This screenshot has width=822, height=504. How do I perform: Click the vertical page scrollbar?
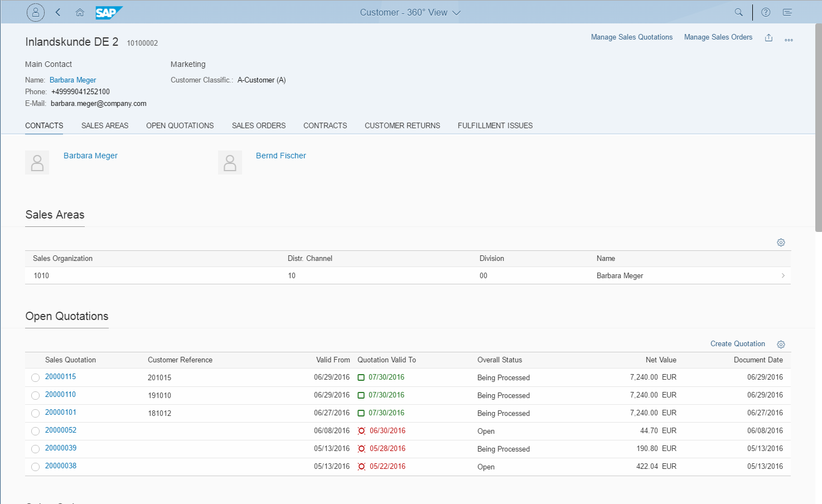pyautogui.click(x=818, y=128)
